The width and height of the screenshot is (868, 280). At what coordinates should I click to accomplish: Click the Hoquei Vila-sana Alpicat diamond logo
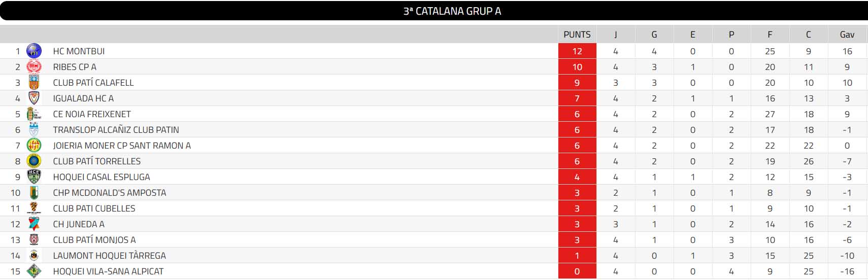(34, 271)
